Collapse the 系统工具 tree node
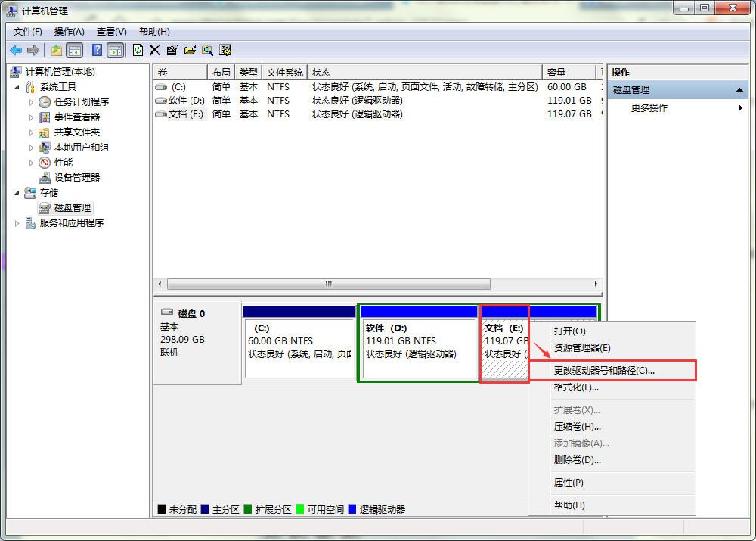This screenshot has width=756, height=541. pyautogui.click(x=18, y=87)
